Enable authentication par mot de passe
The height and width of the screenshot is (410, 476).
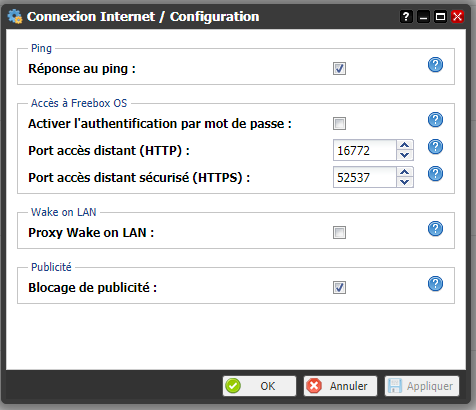coord(339,124)
